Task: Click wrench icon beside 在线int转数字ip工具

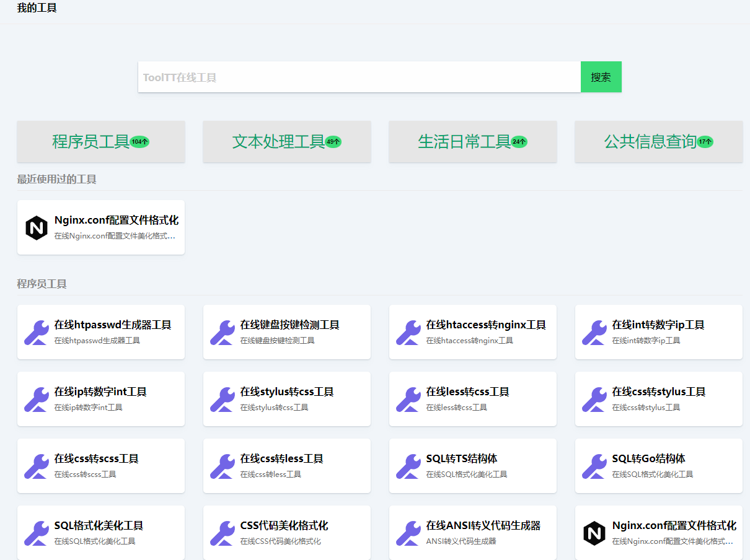Action: [594, 332]
